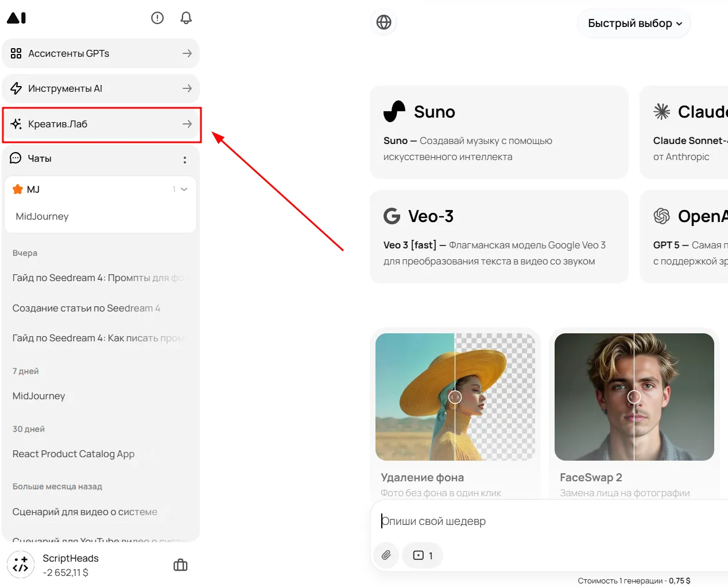Click the FaceSwap 2 title text
728x588 pixels.
click(x=591, y=477)
